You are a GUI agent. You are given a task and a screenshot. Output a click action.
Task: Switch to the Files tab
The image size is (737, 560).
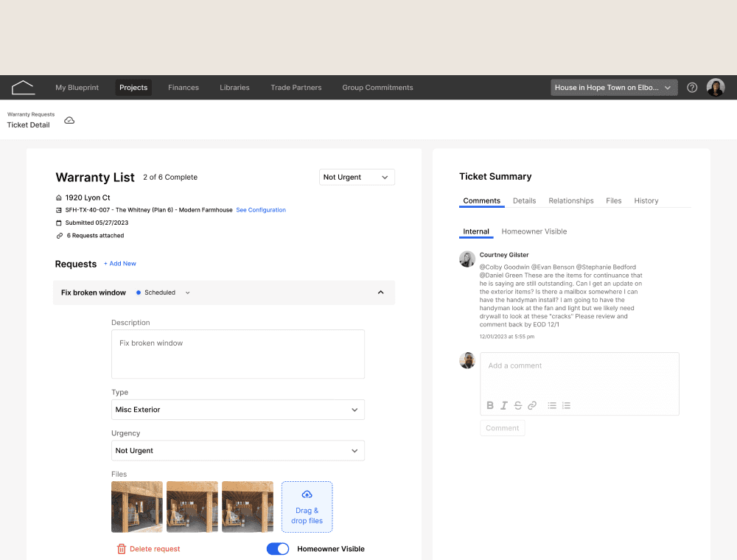[613, 201]
